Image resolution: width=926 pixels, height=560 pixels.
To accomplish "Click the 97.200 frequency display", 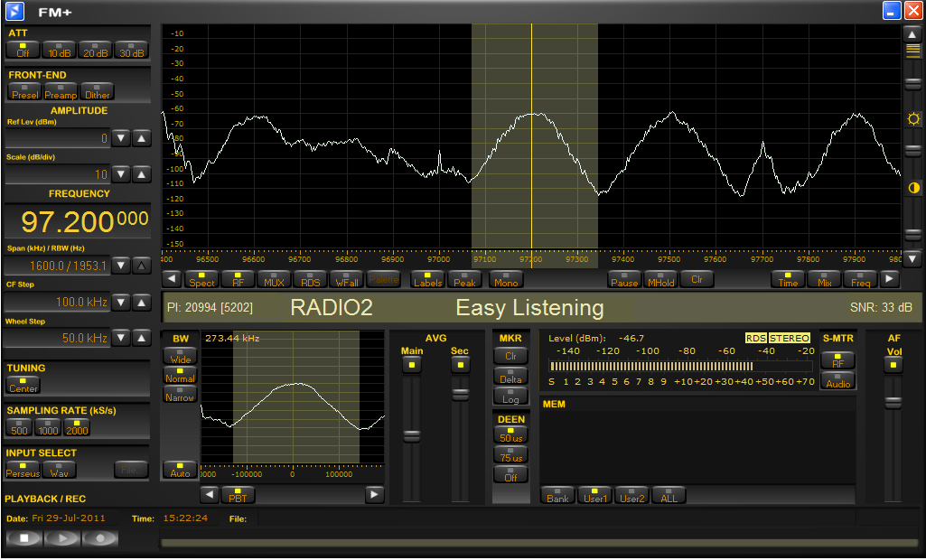I will 77,221.
